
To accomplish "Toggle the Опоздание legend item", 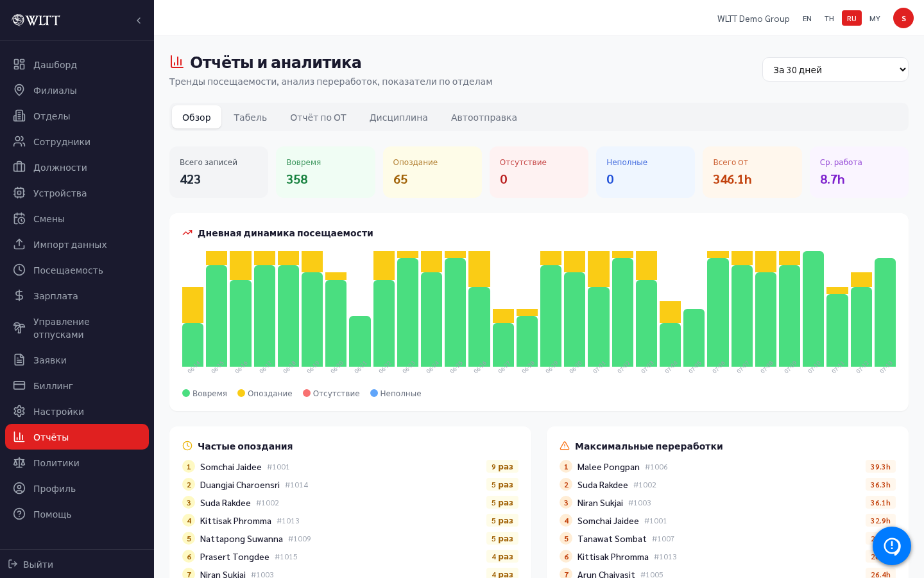I will 265,393.
